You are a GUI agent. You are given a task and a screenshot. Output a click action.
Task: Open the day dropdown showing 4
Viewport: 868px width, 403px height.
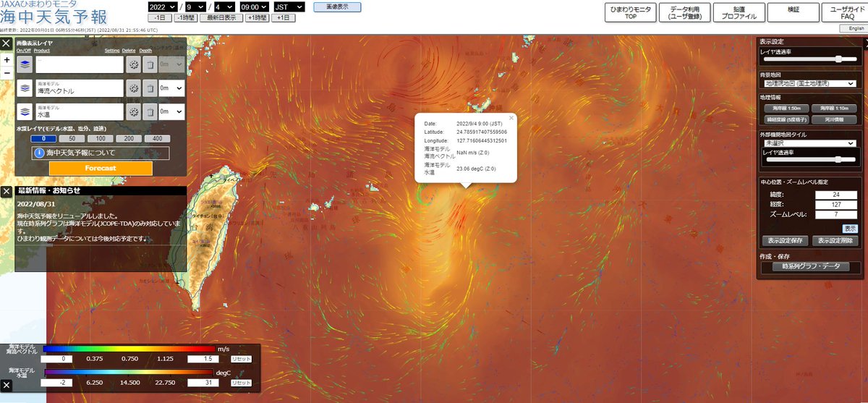point(224,7)
